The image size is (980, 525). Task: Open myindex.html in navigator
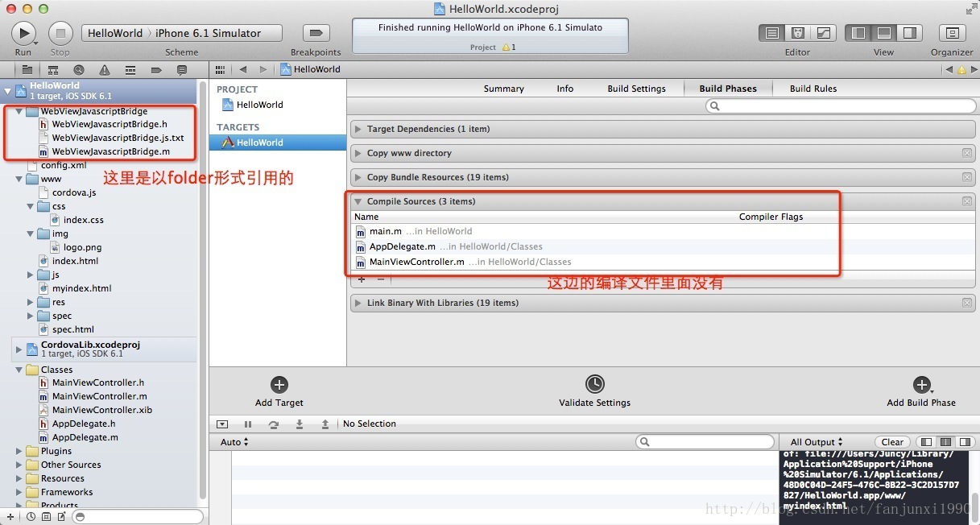pos(81,288)
